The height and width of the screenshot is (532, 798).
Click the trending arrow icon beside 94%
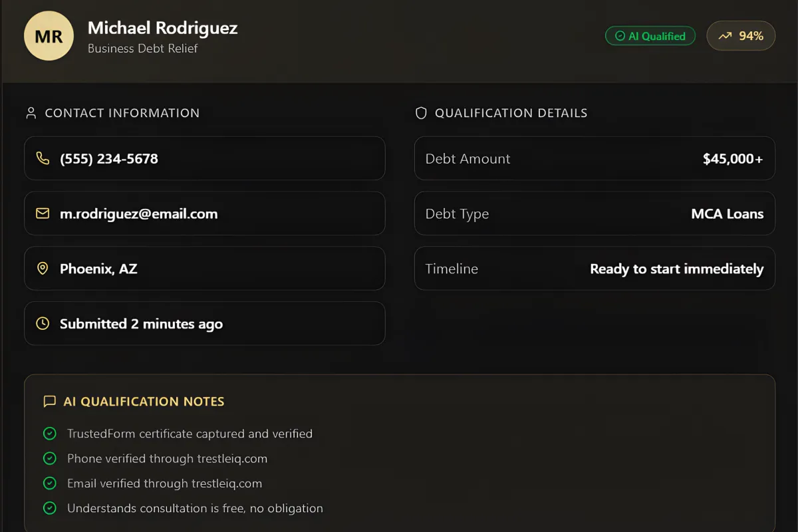(725, 36)
